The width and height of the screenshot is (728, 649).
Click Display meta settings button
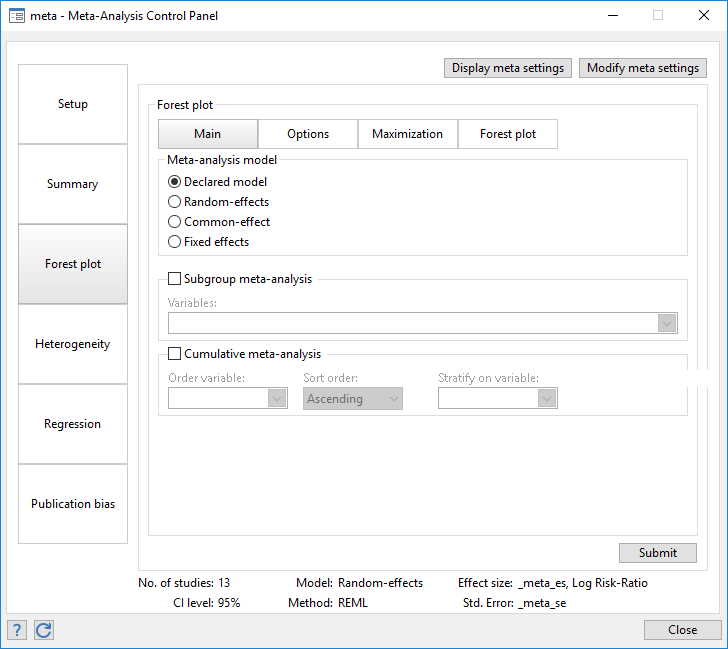point(508,68)
